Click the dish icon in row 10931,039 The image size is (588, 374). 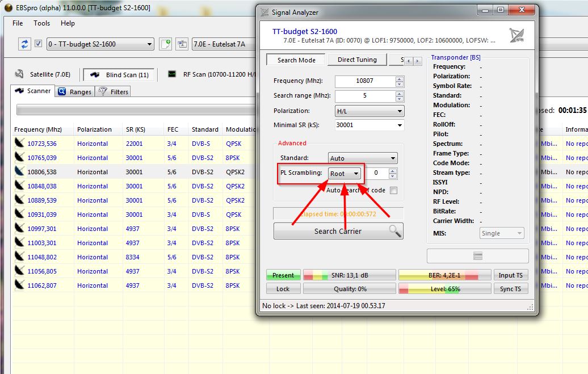19,214
